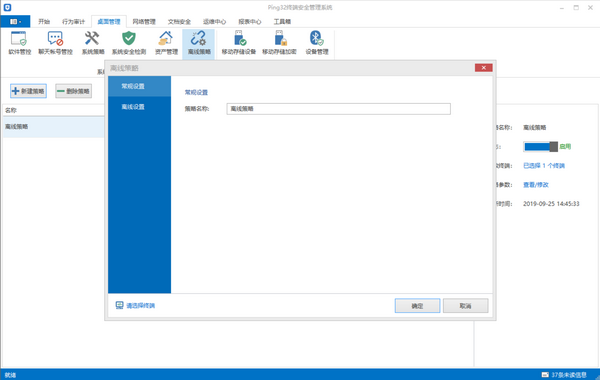Image resolution: width=600 pixels, height=380 pixels.
Task: Open the 设备管理 Bluetooth device icon
Action: (x=317, y=43)
